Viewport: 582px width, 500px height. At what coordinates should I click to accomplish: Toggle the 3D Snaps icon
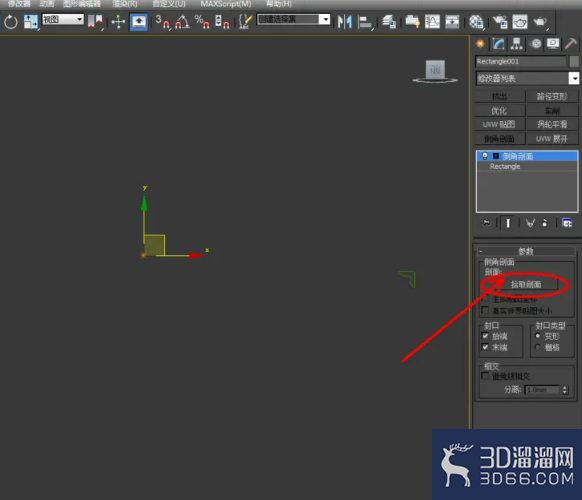(x=163, y=22)
